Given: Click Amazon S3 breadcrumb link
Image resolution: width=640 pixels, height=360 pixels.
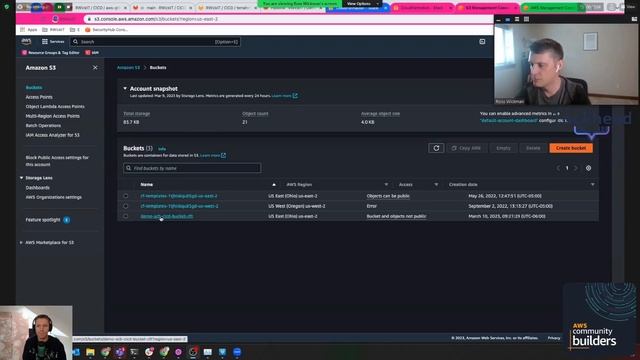Looking at the screenshot, I should (x=128, y=68).
